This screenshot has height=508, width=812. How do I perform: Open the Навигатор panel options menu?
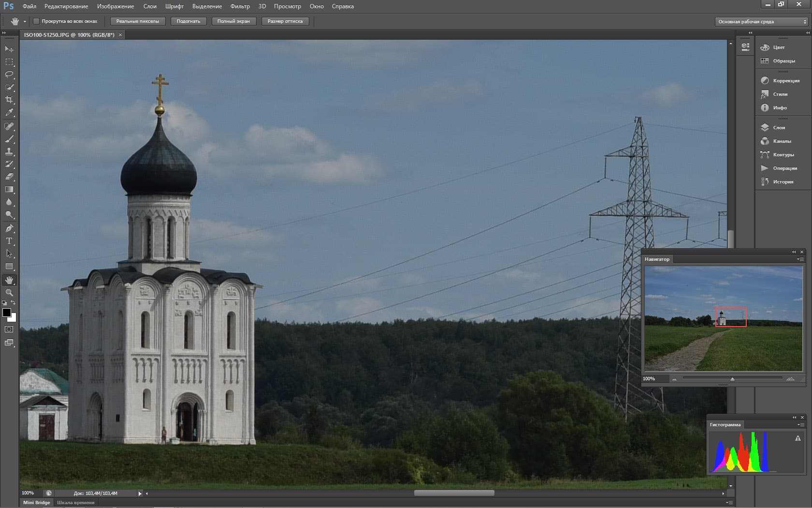(800, 259)
